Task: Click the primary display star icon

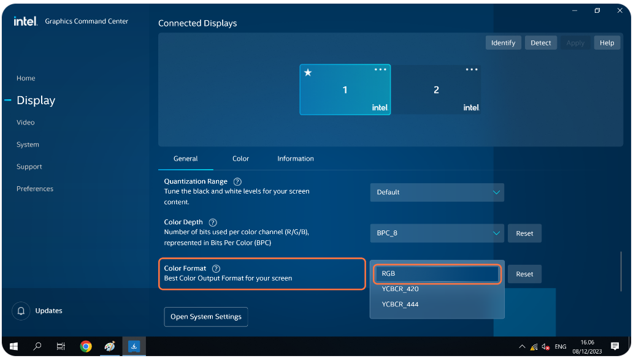Action: point(308,73)
